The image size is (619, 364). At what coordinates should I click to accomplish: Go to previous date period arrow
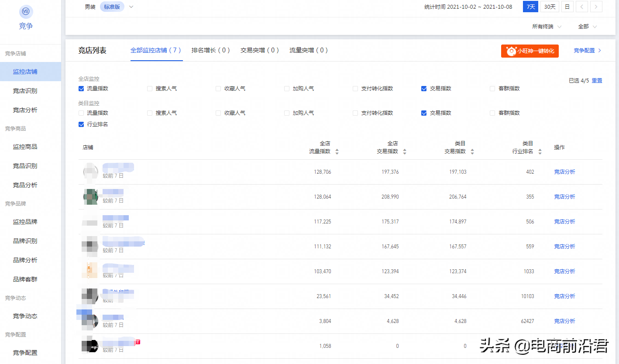pyautogui.click(x=581, y=7)
